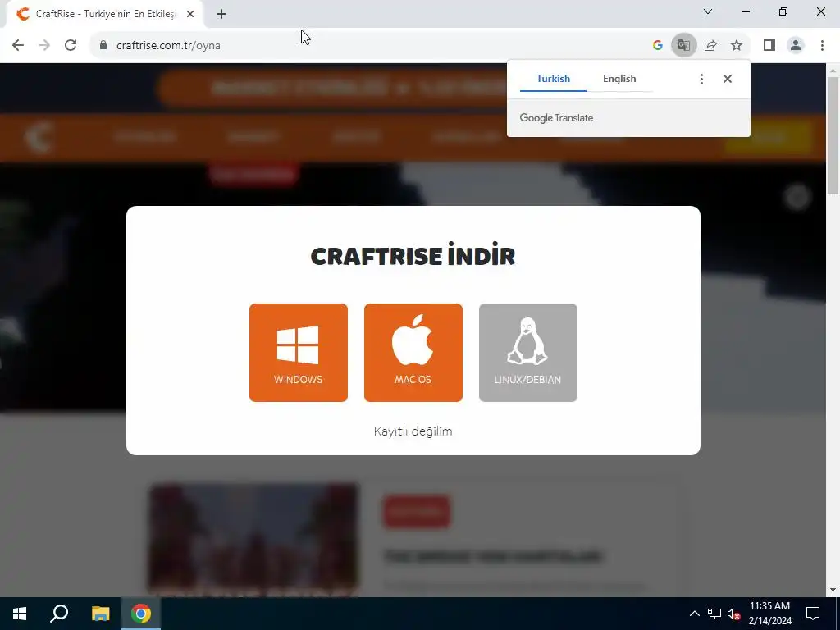Open Google search icon in address bar
The image size is (840, 630).
[x=657, y=46]
